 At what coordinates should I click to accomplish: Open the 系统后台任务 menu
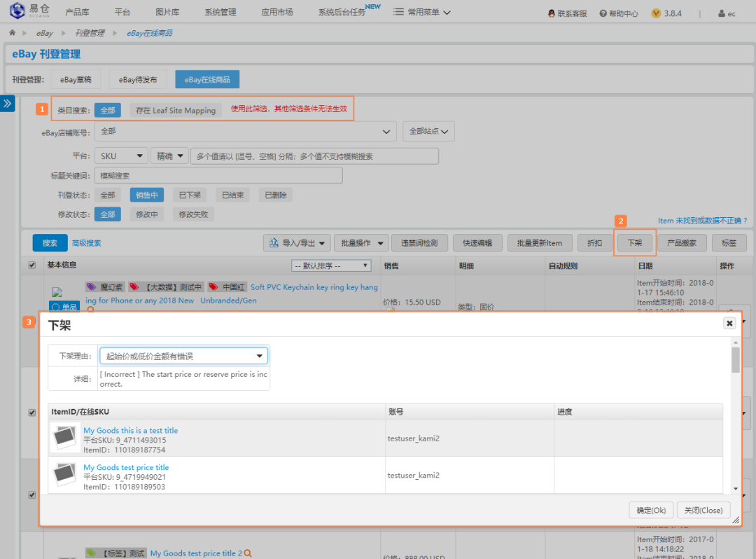coord(342,12)
